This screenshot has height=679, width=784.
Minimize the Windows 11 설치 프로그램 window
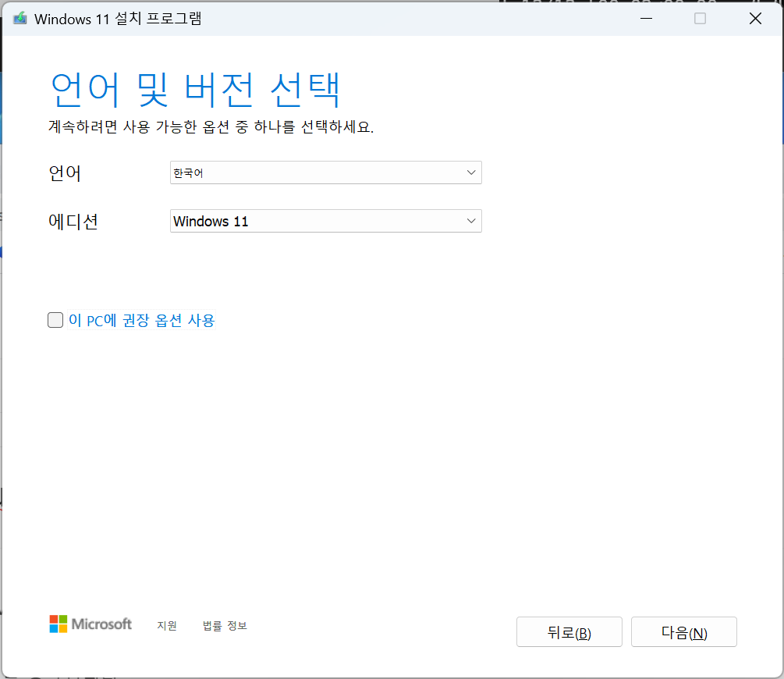pos(647,19)
